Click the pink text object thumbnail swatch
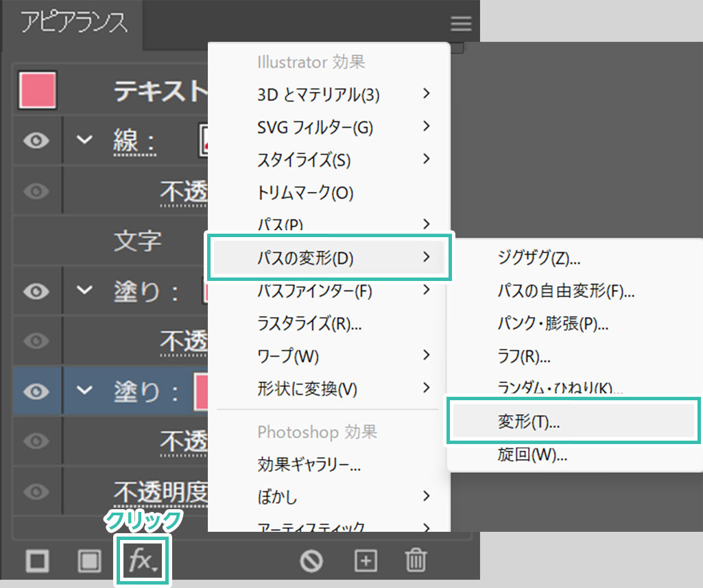This screenshot has width=703, height=588. click(38, 91)
